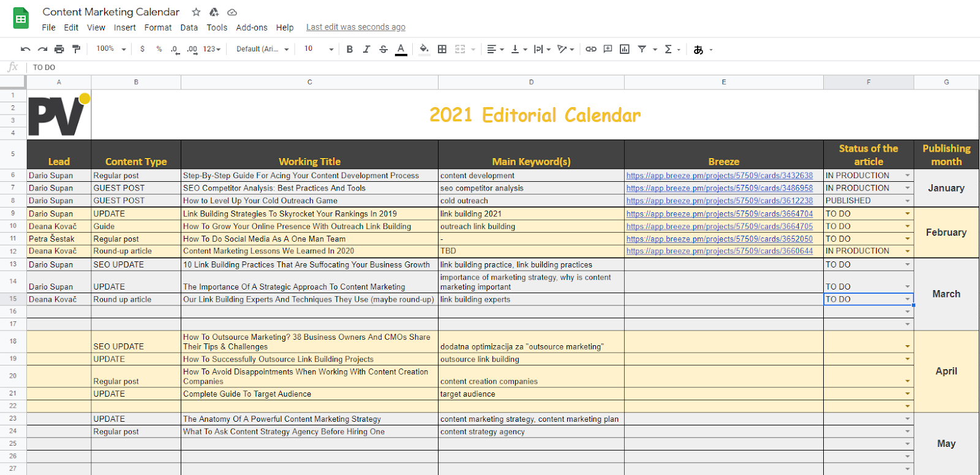Open the Google Sheets home icon
This screenshot has width=980, height=475.
click(21, 19)
